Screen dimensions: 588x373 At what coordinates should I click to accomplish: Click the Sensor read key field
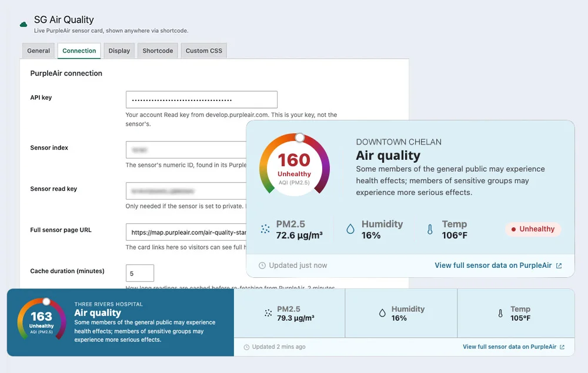pos(186,191)
